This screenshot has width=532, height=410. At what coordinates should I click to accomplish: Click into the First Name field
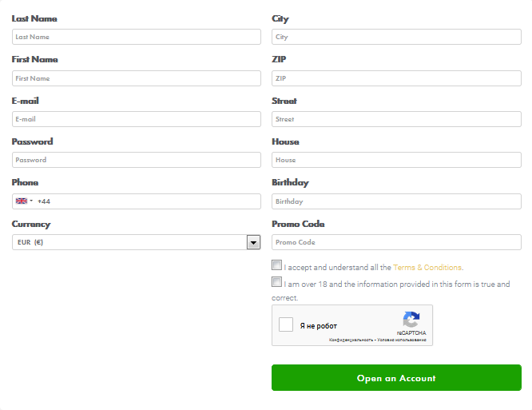point(137,78)
